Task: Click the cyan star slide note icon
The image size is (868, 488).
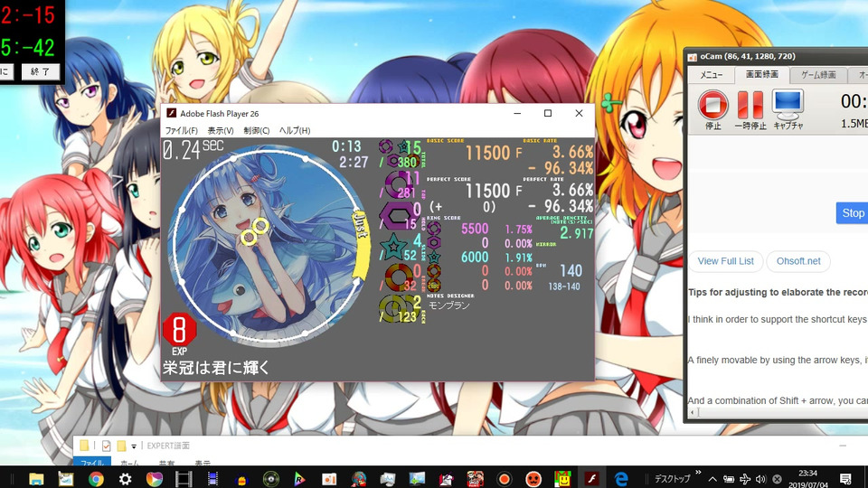Action: [394, 246]
